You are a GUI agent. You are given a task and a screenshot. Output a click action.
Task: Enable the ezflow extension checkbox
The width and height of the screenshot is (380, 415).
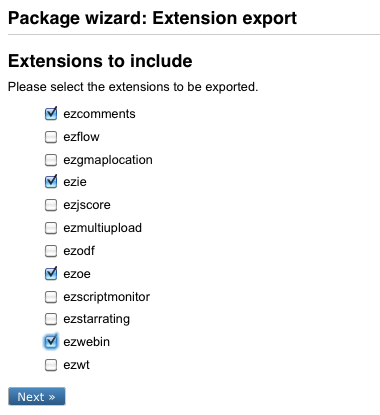pos(51,137)
